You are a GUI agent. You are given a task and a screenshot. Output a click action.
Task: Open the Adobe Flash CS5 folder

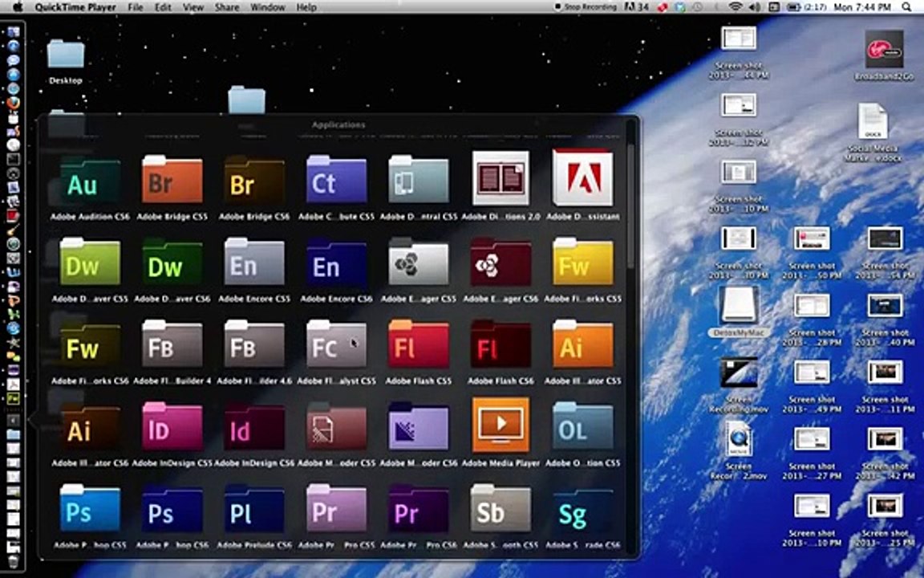click(x=419, y=344)
